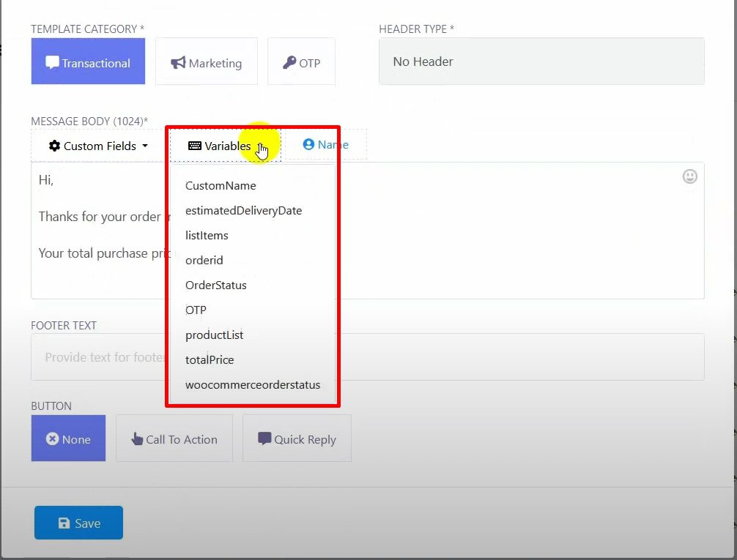The height and width of the screenshot is (560, 737).
Task: Choose productList in the dropdown
Action: (x=214, y=335)
